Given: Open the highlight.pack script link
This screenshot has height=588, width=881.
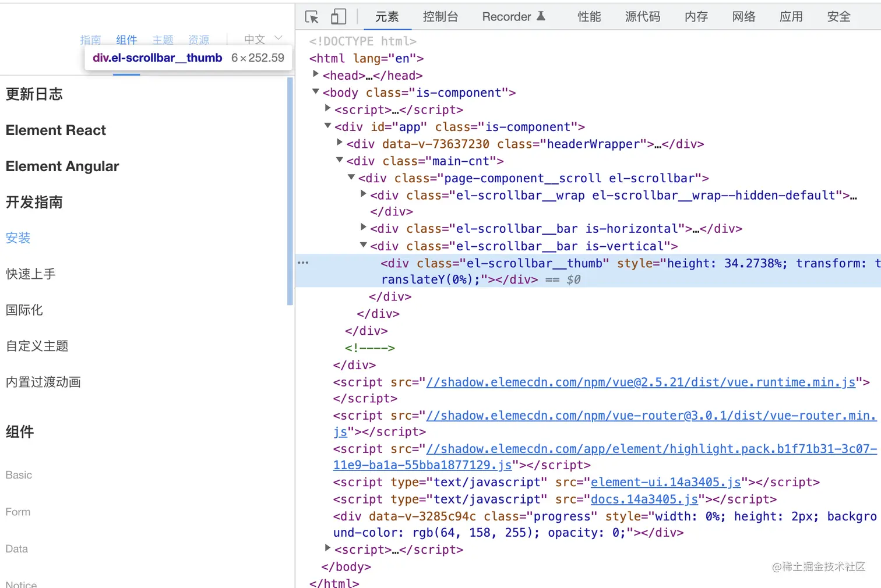Looking at the screenshot, I should 651,449.
